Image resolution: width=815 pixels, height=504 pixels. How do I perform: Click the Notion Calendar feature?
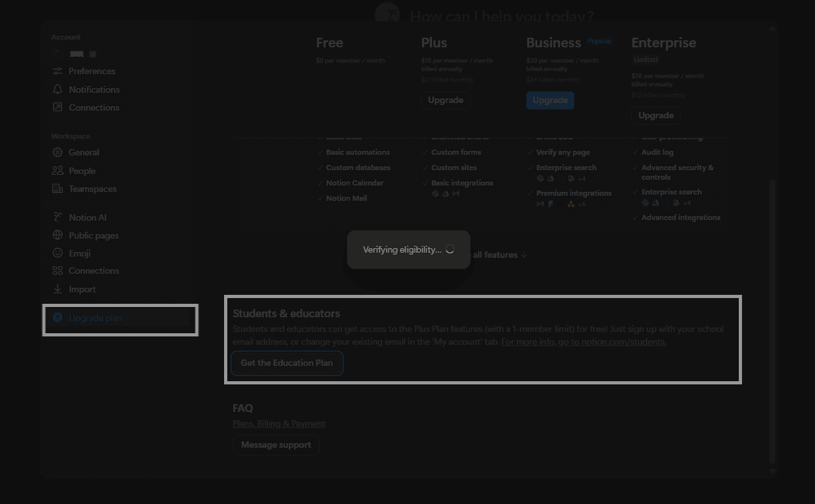tap(355, 183)
